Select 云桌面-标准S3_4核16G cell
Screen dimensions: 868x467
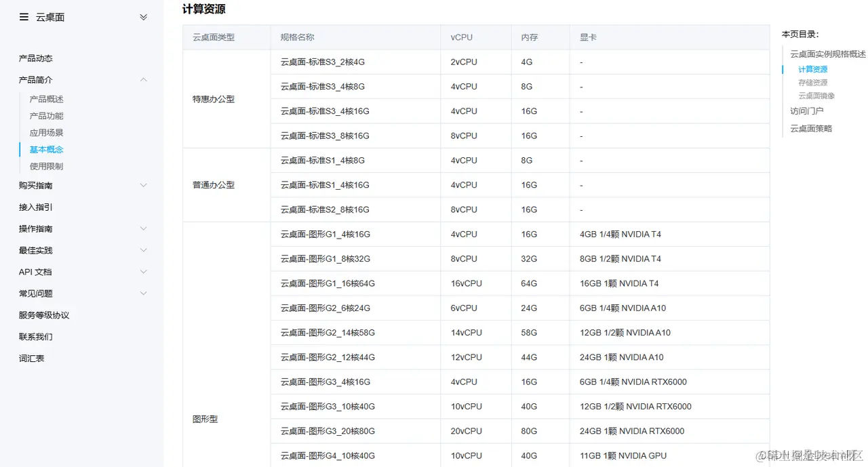[x=356, y=111]
